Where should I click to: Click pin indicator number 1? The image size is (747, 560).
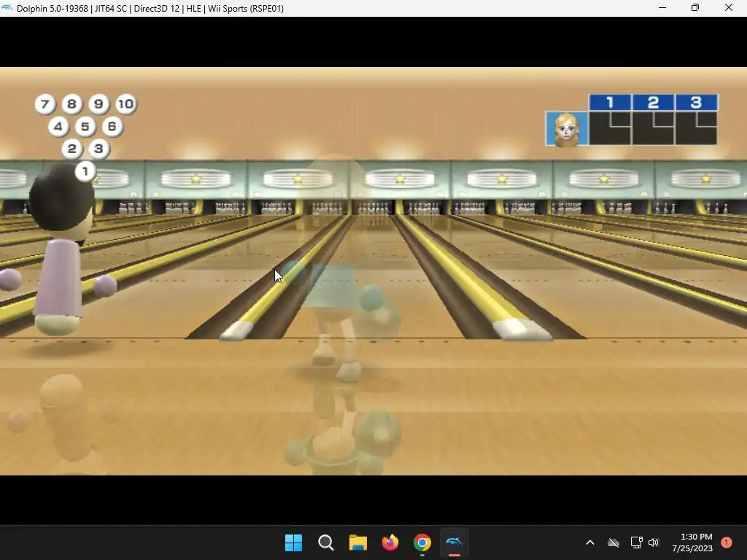point(85,171)
